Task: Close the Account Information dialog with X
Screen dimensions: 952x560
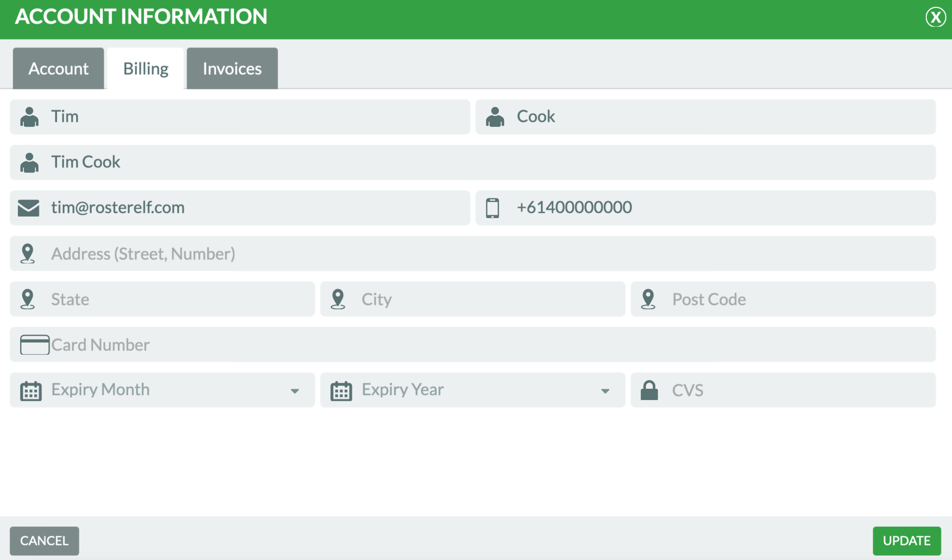Action: click(x=936, y=17)
